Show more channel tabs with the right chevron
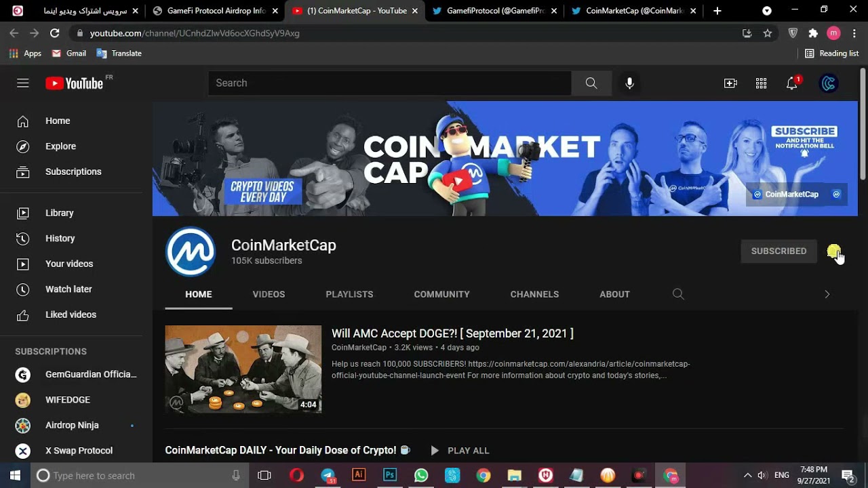This screenshot has height=488, width=868. 827,294
